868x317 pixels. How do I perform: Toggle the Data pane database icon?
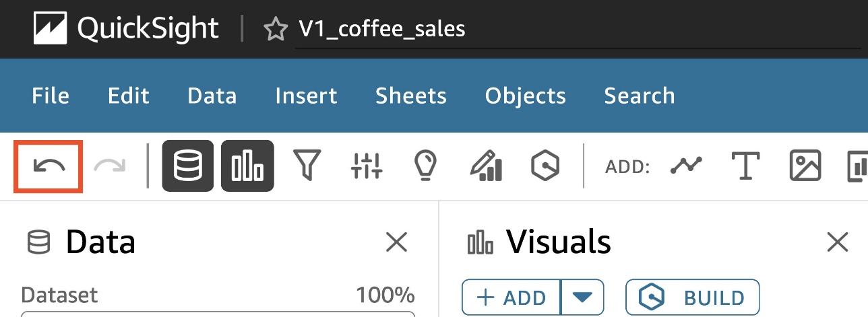coord(188,166)
